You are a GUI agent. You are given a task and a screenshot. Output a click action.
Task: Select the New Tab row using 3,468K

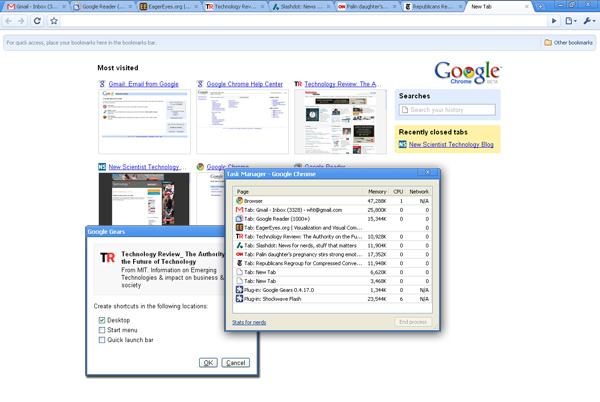(x=333, y=281)
